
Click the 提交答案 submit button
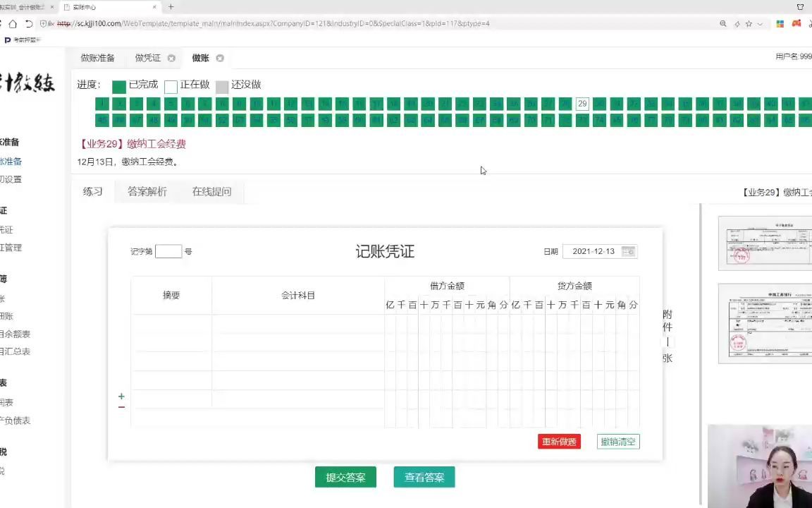click(x=345, y=477)
